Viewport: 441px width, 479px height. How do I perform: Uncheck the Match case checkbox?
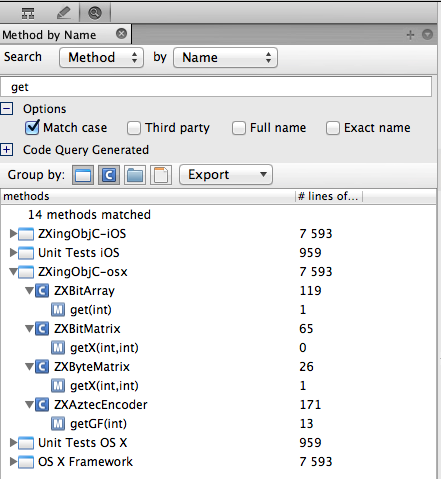coord(32,128)
